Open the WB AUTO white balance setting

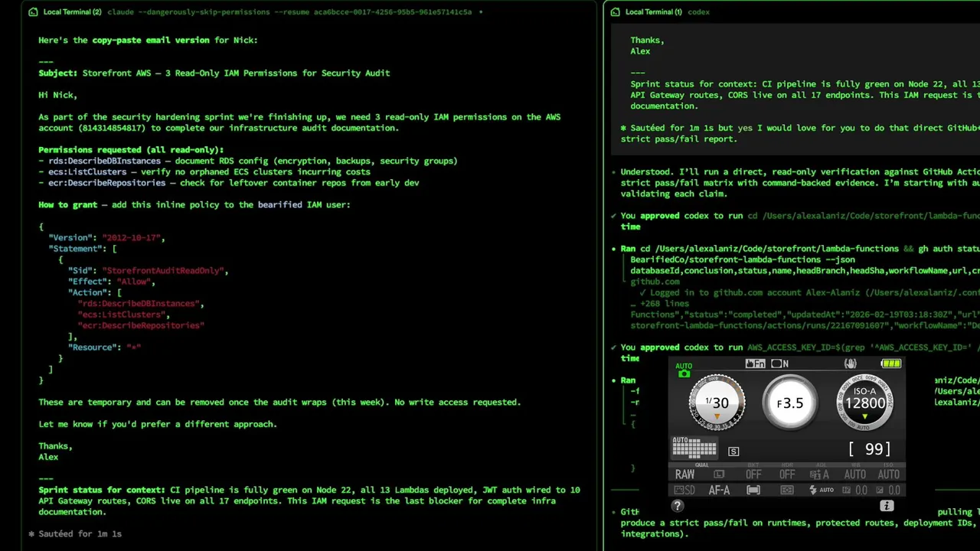(x=854, y=474)
